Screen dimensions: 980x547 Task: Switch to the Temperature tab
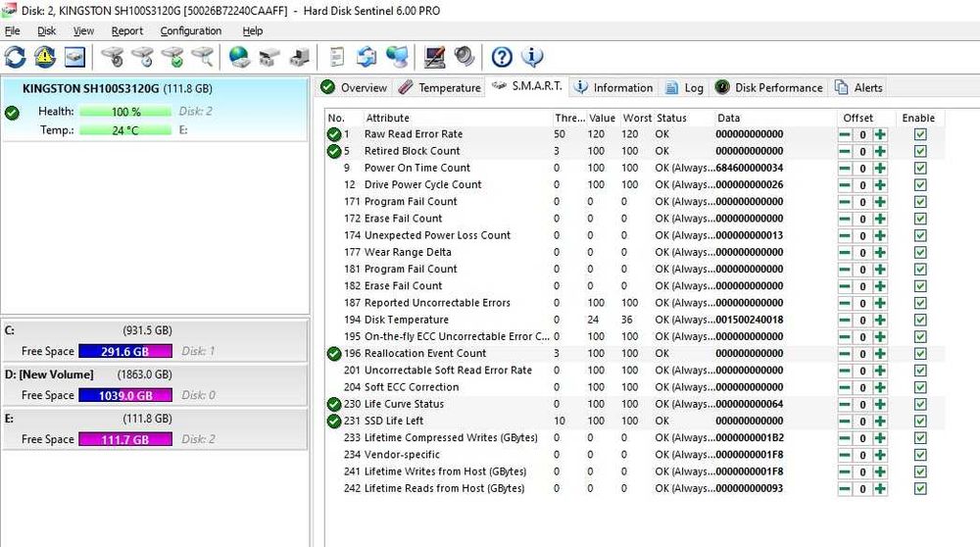440,87
